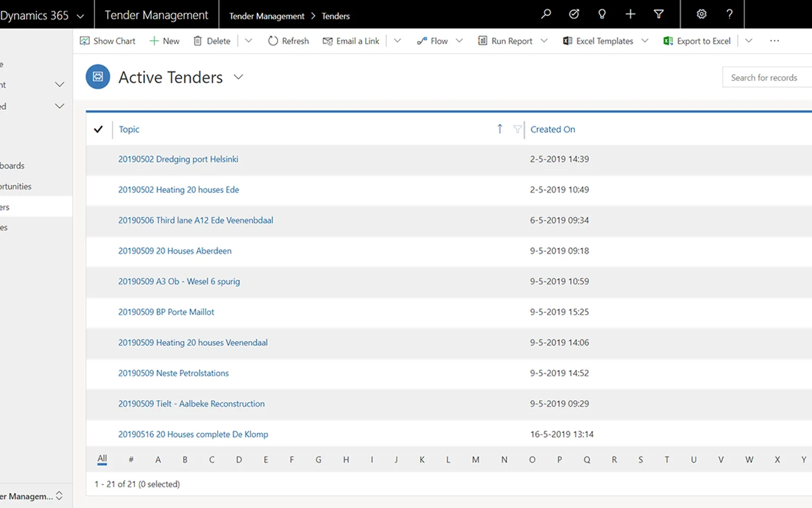
Task: Expand the Excel Templates dropdown chevron
Action: click(x=645, y=41)
